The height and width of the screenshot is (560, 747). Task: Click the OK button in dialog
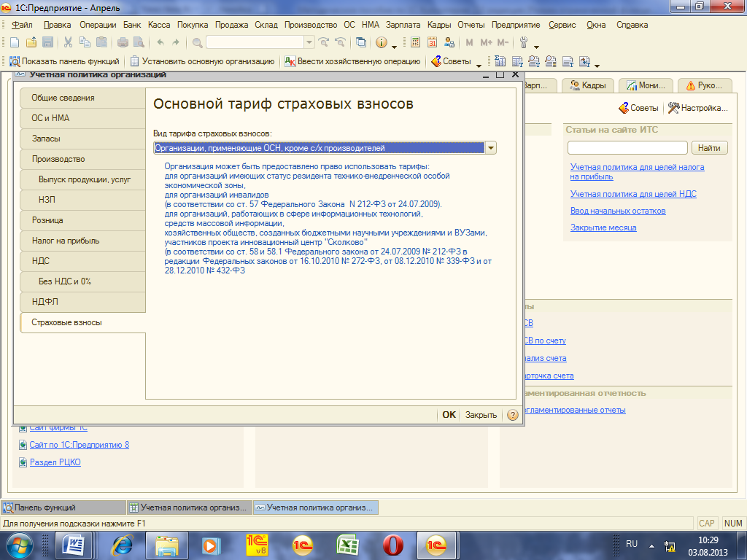[449, 415]
